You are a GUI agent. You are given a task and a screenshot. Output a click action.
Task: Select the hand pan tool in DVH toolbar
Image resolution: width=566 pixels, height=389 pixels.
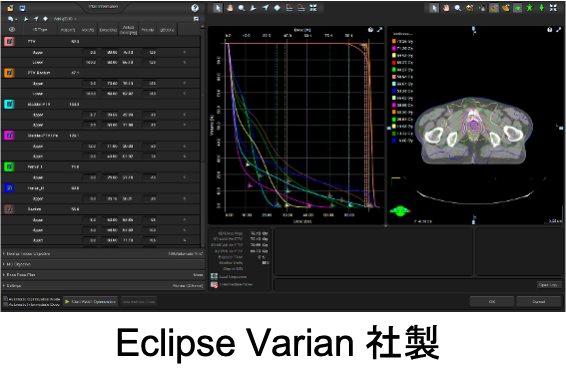(x=230, y=8)
